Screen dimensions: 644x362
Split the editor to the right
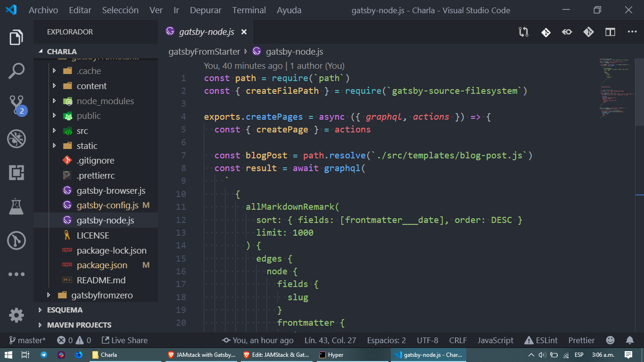click(611, 32)
